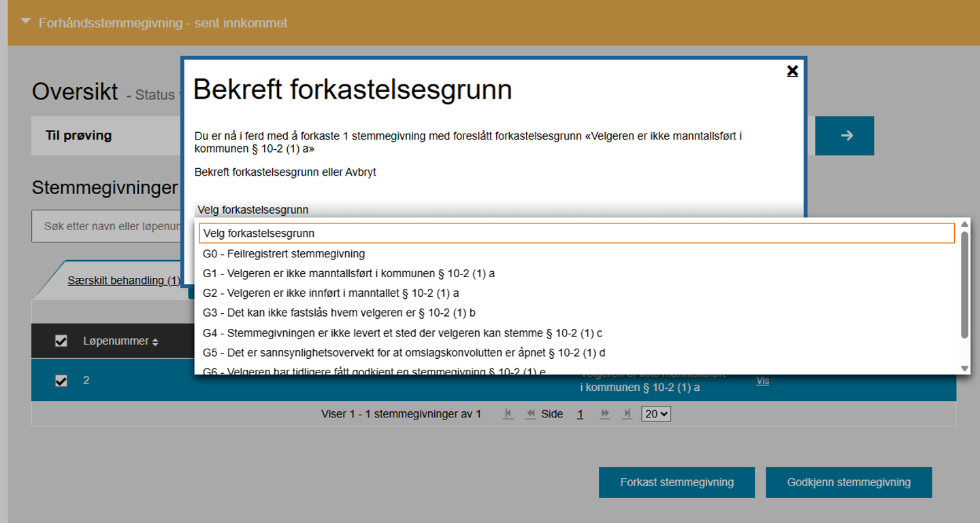
Task: Collapse Forhåndsstemmegivning header triangle
Action: [x=26, y=22]
